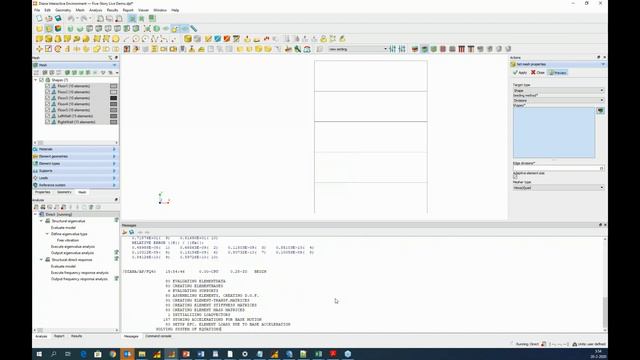Screen dimensions: 640x360
Task: Open Chrome from the taskbar
Action: (113, 354)
